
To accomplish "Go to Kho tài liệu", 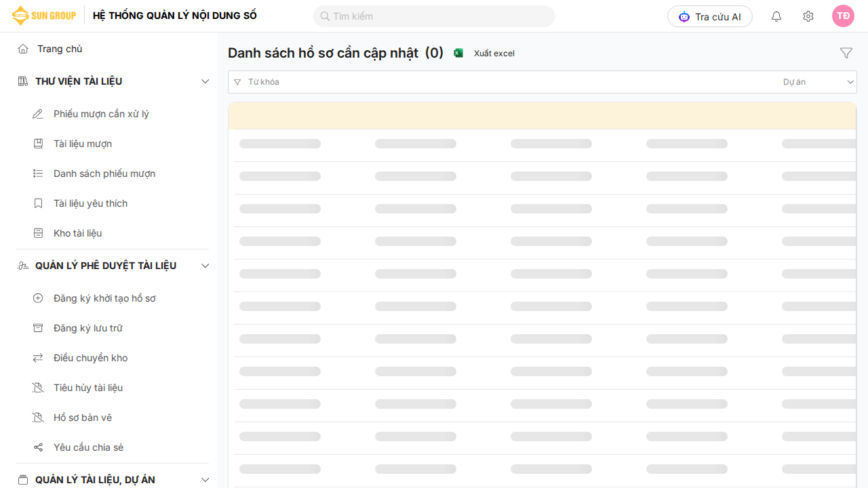I will (77, 233).
